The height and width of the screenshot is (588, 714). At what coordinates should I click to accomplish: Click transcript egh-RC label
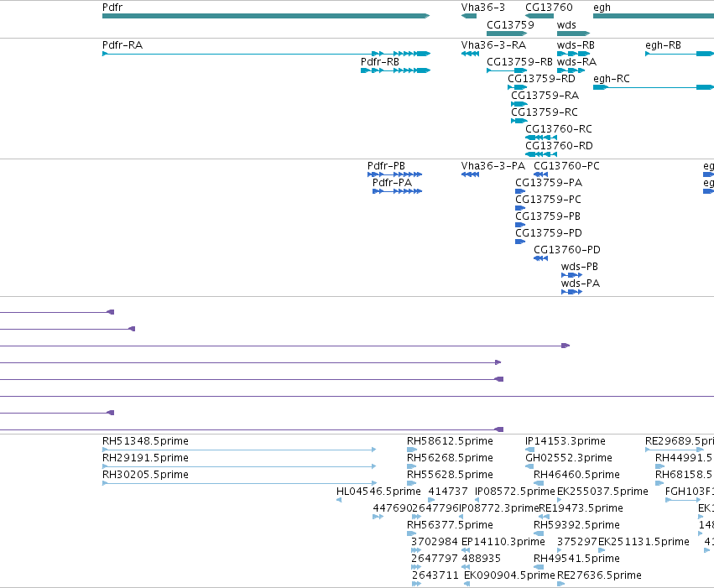[611, 79]
